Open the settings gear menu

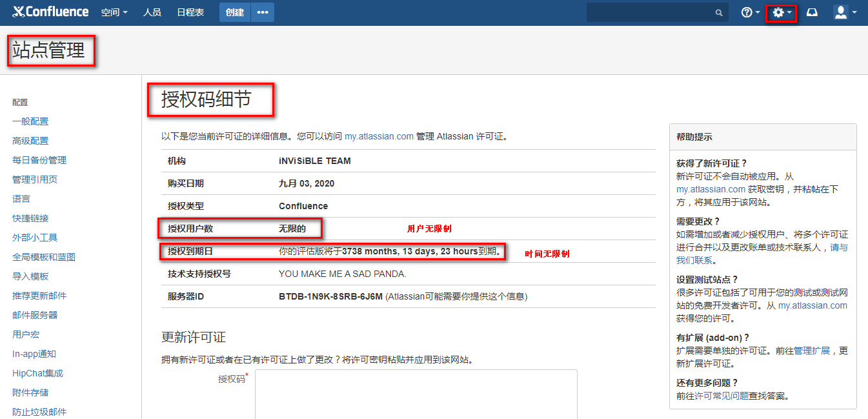[782, 12]
